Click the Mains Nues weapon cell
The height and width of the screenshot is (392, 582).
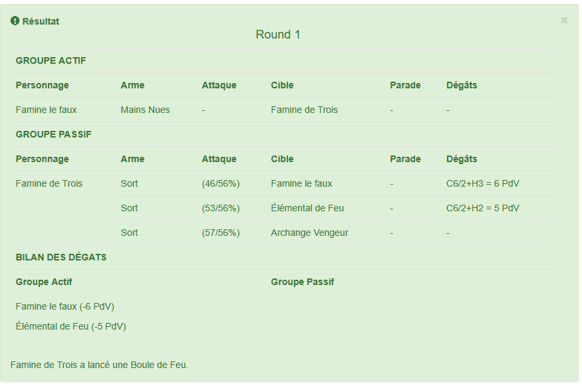pyautogui.click(x=145, y=110)
